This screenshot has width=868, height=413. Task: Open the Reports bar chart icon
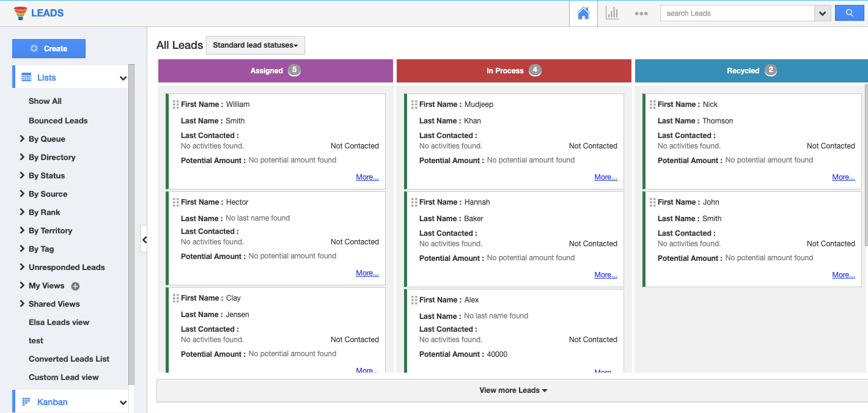(612, 13)
